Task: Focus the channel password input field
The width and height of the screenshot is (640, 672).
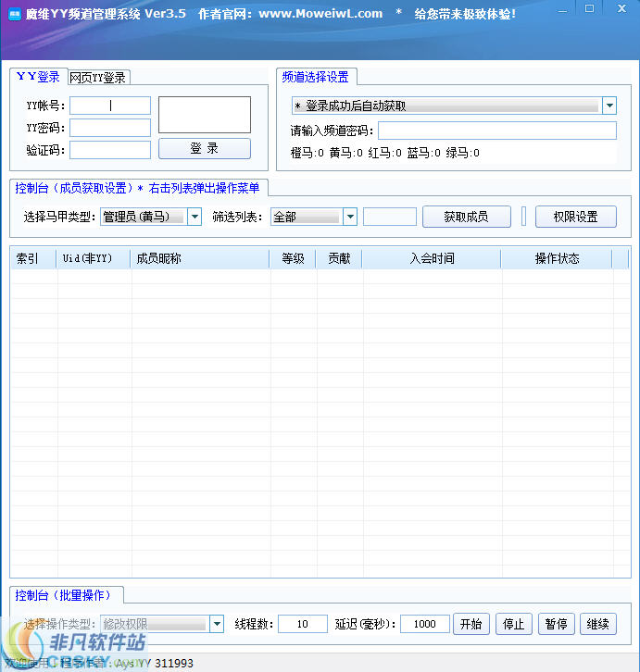Action: click(x=497, y=131)
